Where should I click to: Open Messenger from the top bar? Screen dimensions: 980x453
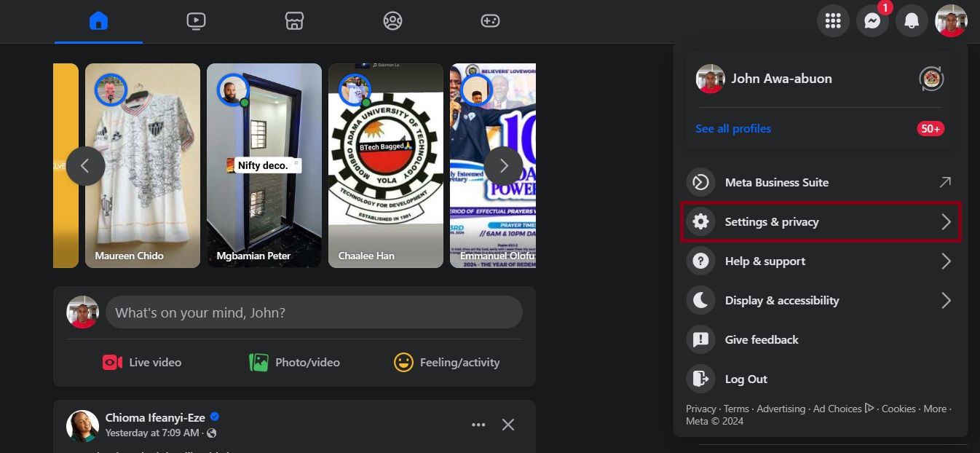[872, 21]
